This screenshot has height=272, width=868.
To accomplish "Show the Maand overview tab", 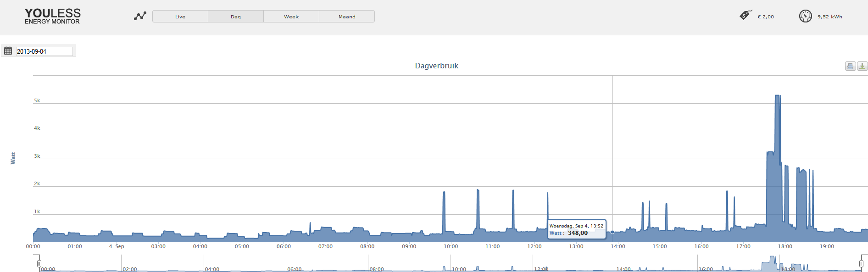I will click(347, 17).
